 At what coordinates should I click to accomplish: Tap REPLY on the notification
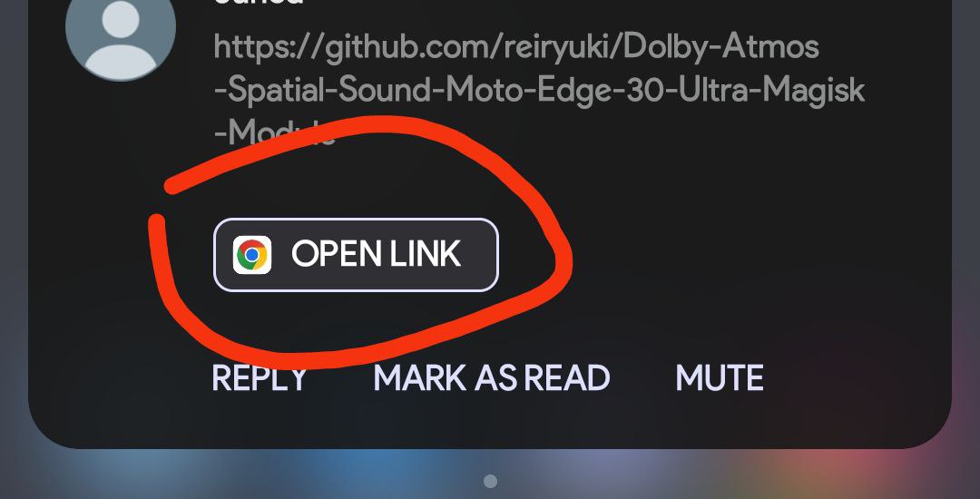(260, 377)
